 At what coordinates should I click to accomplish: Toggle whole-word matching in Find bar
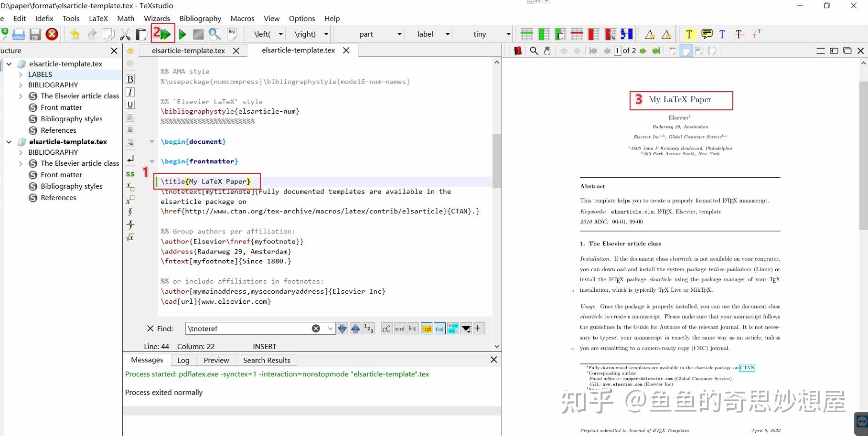coord(399,329)
